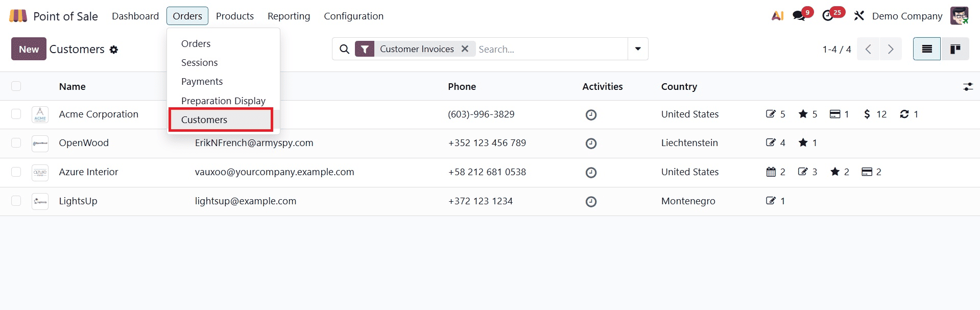980x310 pixels.
Task: Open the Demo Company switcher
Action: (x=907, y=16)
